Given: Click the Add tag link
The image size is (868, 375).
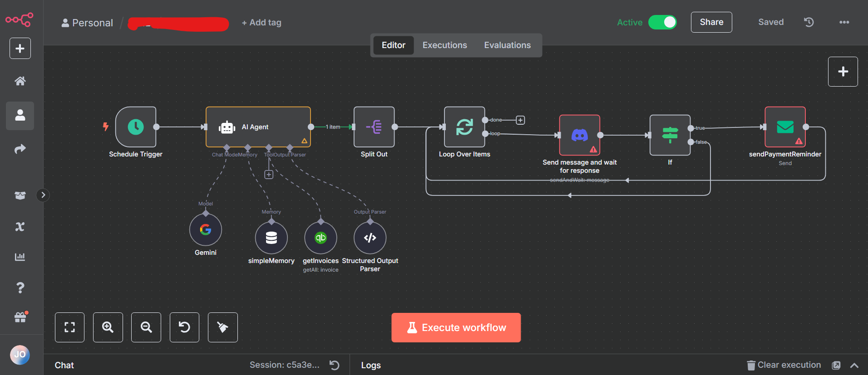Looking at the screenshot, I should (x=261, y=23).
